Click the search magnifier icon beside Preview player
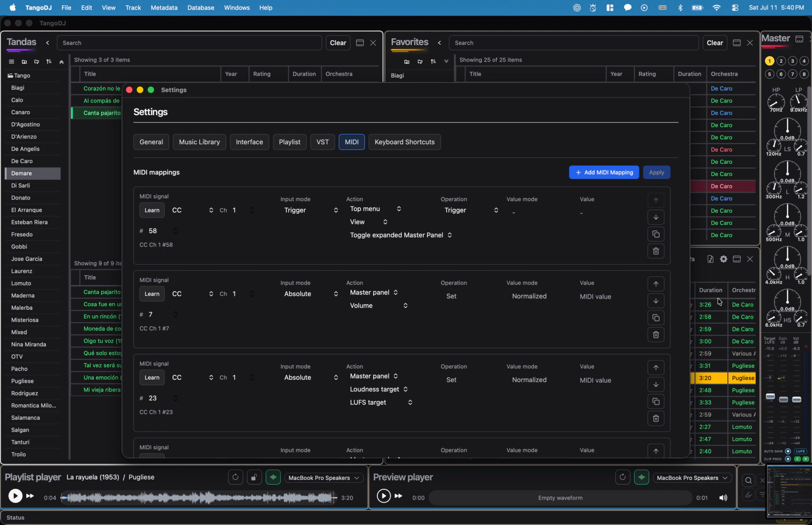Image resolution: width=812 pixels, height=525 pixels. coord(749,480)
